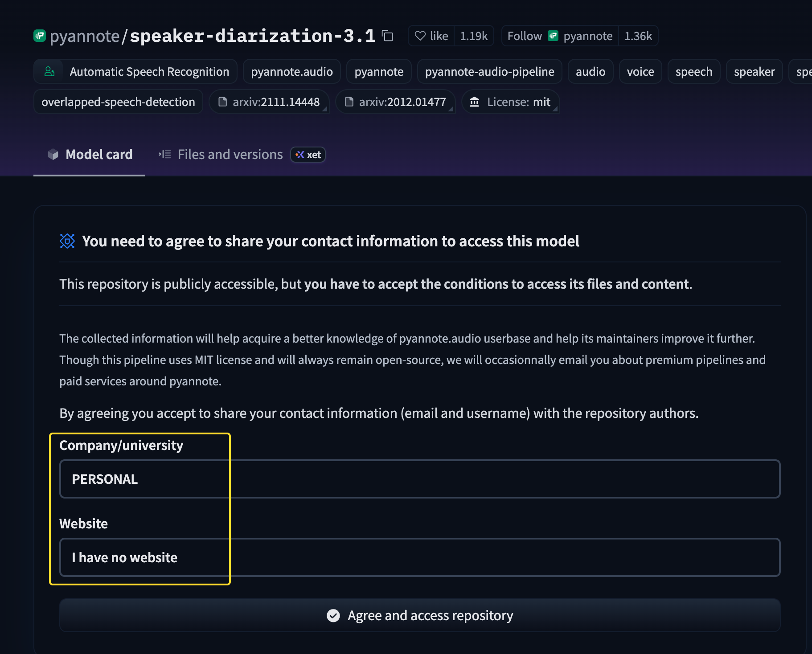This screenshot has width=812, height=654.
Task: Click the gated access heading text
Action: click(331, 241)
